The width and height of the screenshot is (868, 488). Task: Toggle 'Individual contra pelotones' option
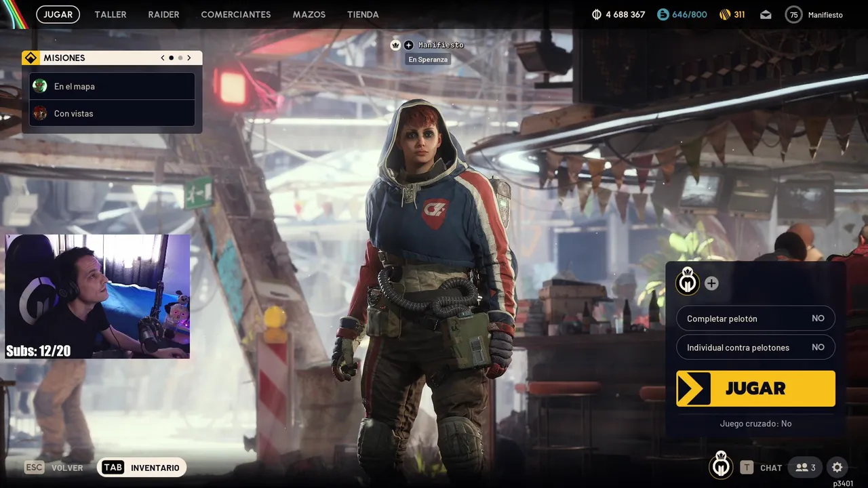click(755, 347)
